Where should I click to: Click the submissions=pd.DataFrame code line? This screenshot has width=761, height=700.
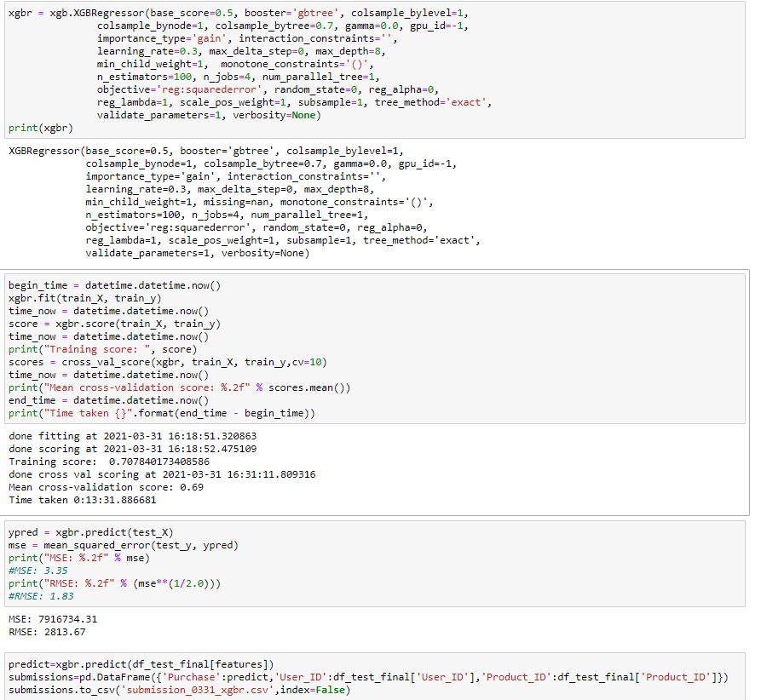pyautogui.click(x=368, y=677)
